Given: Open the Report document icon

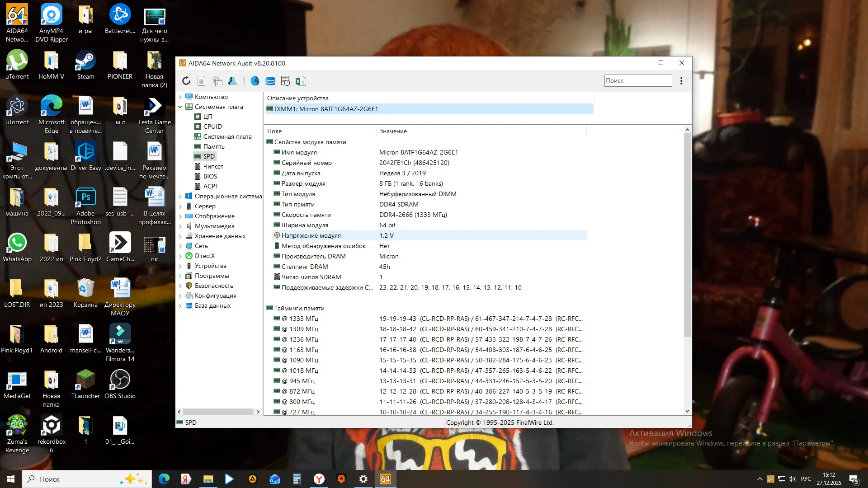Looking at the screenshot, I should click(x=202, y=81).
